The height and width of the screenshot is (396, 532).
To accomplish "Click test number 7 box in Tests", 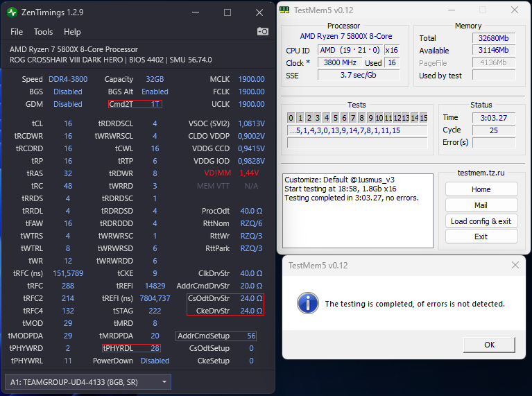I will tap(353, 118).
